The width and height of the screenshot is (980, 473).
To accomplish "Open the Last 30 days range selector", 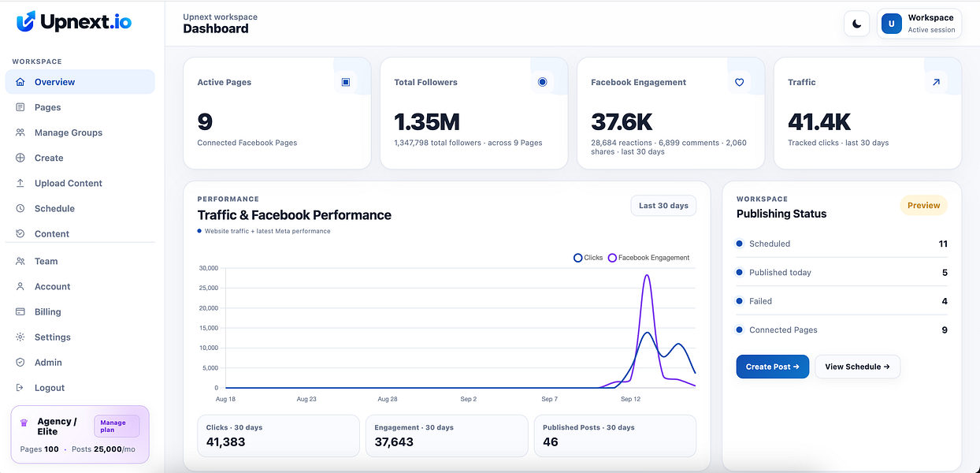I will pyautogui.click(x=663, y=206).
